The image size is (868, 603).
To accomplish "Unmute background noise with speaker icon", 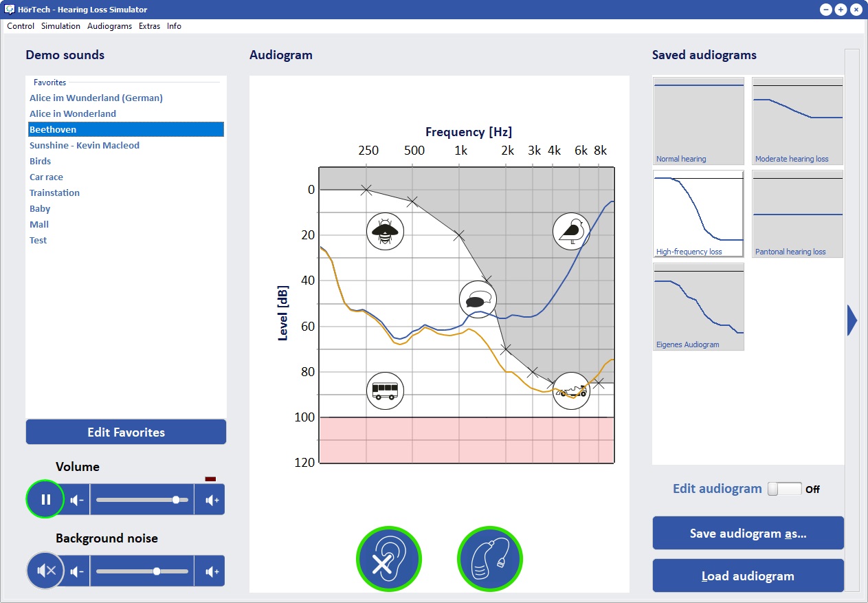I will [45, 571].
